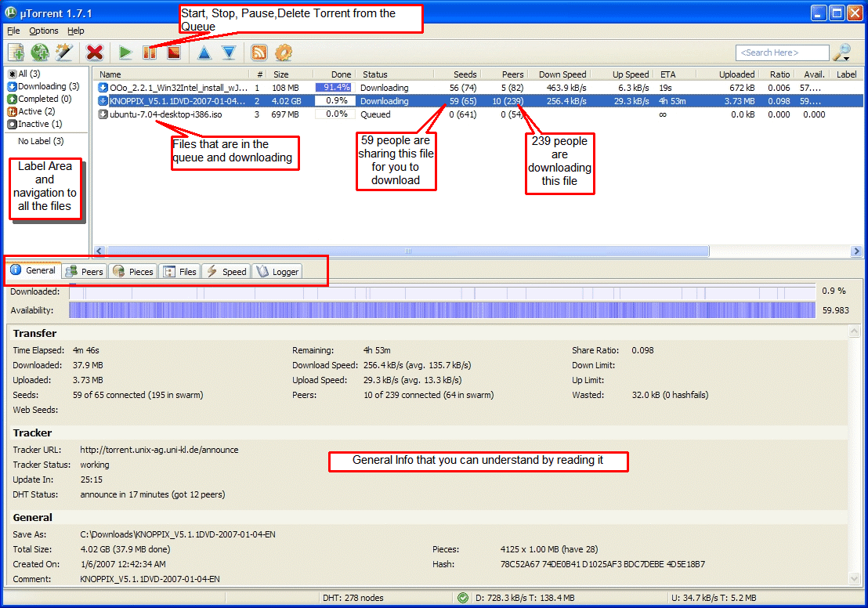Click the upload speed status bar entry
868x608 pixels.
click(713, 598)
